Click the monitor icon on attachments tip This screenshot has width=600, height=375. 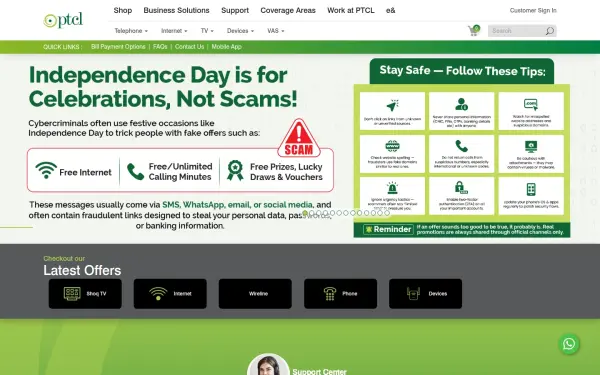pyautogui.click(x=531, y=146)
